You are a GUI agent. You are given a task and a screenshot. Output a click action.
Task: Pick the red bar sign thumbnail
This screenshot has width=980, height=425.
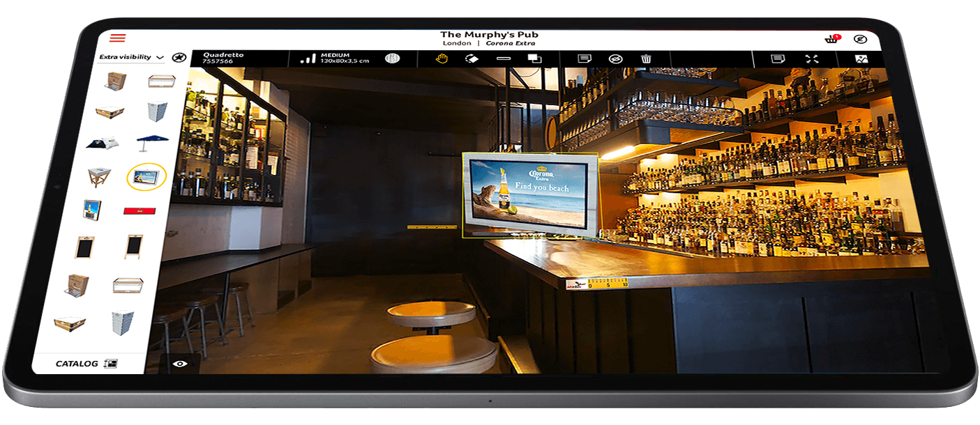pyautogui.click(x=139, y=210)
